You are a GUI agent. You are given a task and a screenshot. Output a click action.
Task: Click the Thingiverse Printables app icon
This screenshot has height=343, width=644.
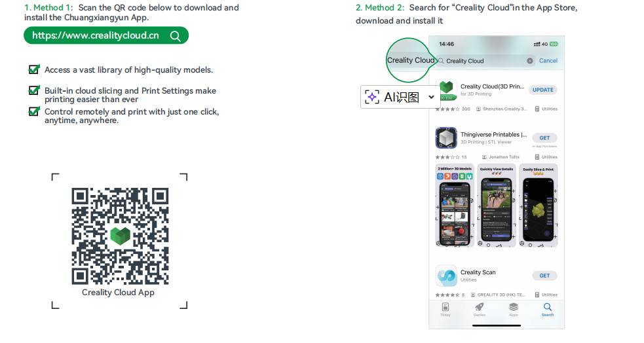(x=446, y=138)
